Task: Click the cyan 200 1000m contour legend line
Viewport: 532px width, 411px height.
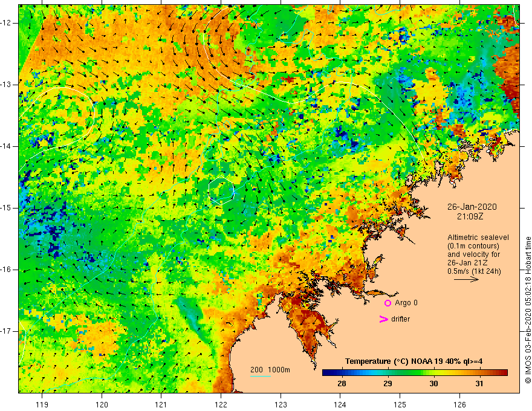Action: coord(261,376)
